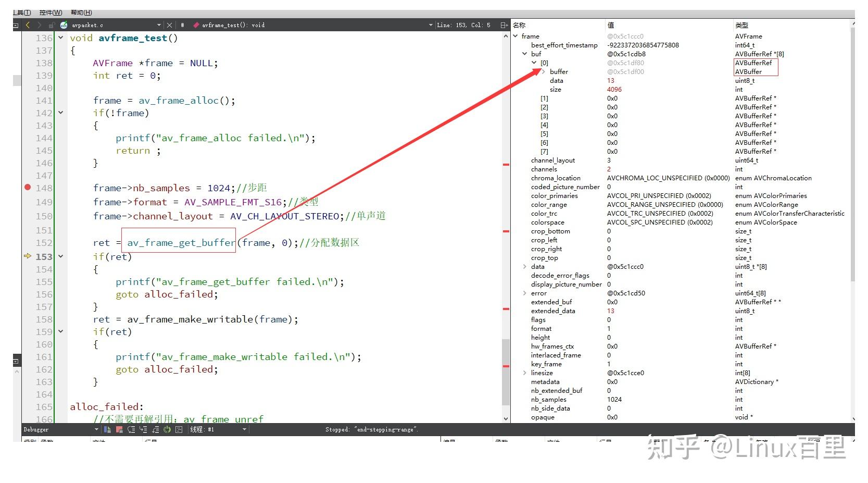868x483 pixels.
Task: Select the channels variable row
Action: coord(680,169)
